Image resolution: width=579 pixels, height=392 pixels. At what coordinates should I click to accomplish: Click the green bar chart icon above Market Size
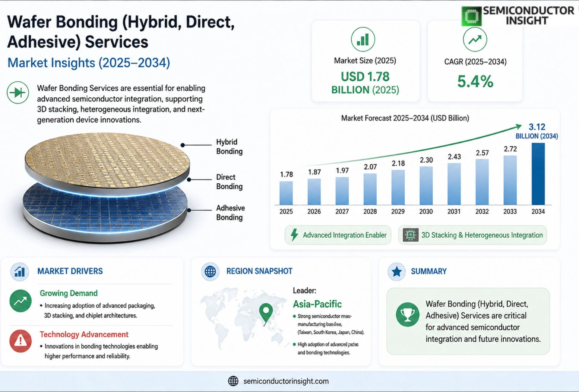(363, 40)
